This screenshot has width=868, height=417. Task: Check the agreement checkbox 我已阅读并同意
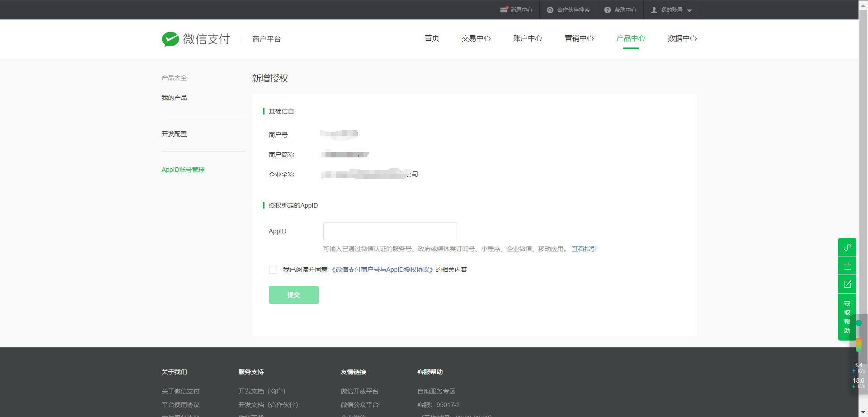coord(273,270)
